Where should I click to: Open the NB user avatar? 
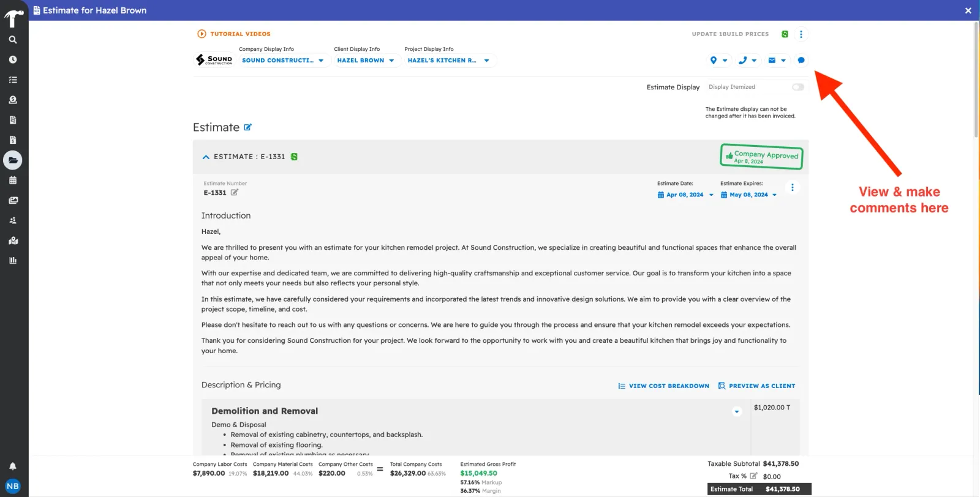(13, 486)
